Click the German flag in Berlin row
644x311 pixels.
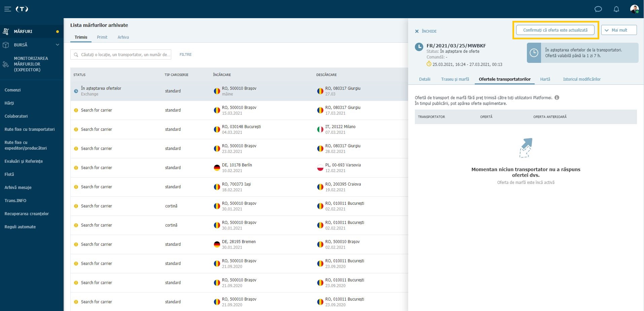[x=217, y=168]
